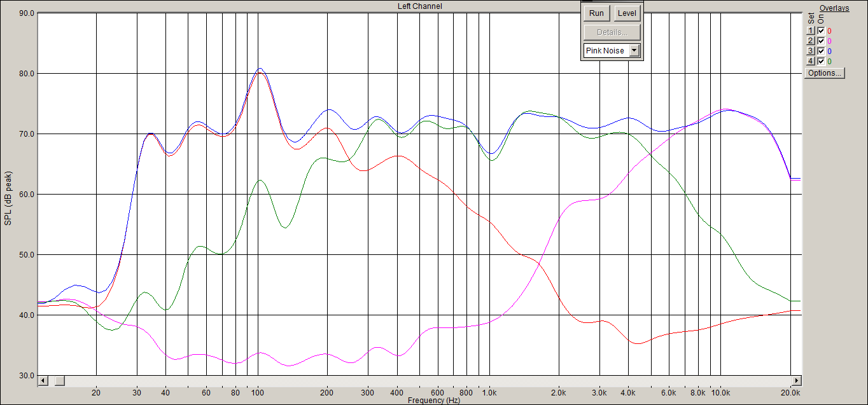This screenshot has width=868, height=405.
Task: Click the Run button
Action: tap(596, 13)
